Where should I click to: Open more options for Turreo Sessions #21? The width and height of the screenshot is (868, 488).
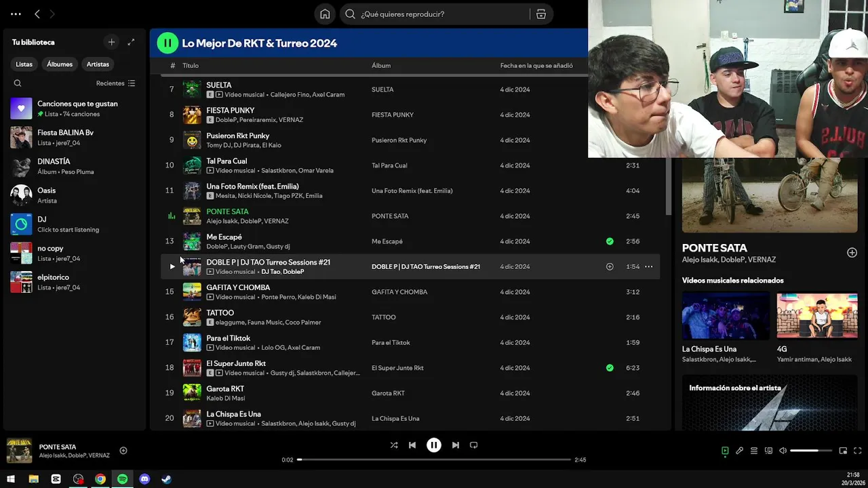(648, 267)
